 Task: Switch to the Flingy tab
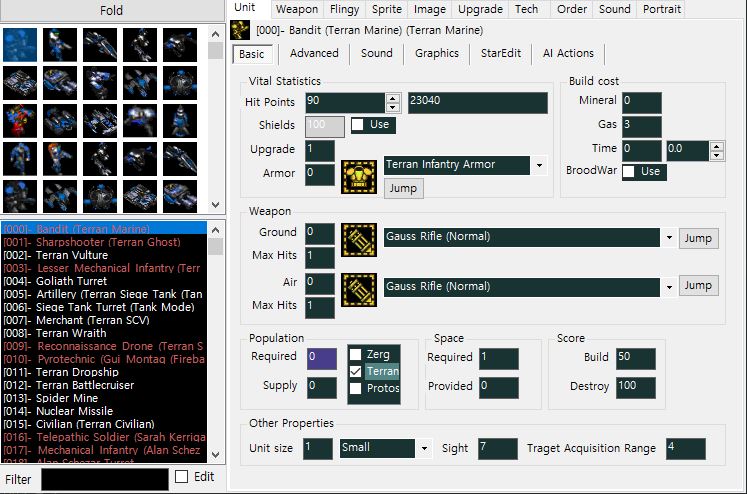point(344,9)
